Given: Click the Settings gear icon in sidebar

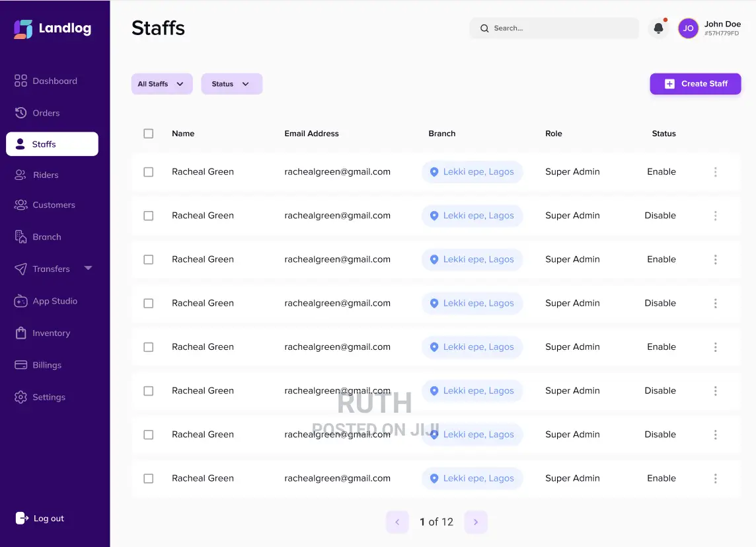Looking at the screenshot, I should coord(20,397).
